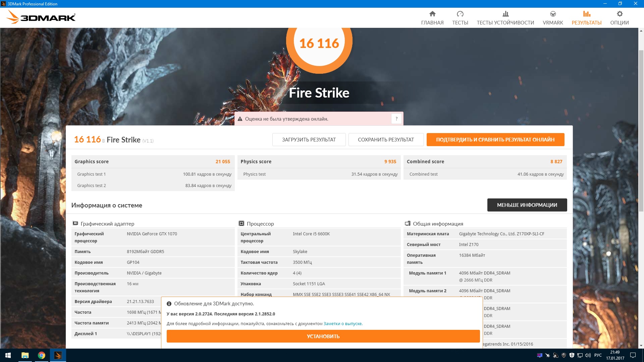Viewport: 644px width, 362px height.
Task: Open Tests via the gauge icon
Action: pyautogui.click(x=460, y=14)
